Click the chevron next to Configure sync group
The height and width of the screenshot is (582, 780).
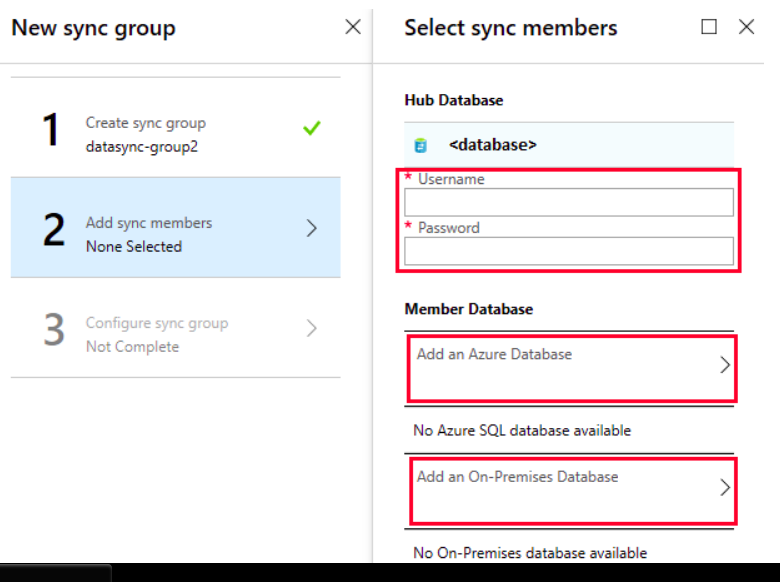tap(311, 328)
